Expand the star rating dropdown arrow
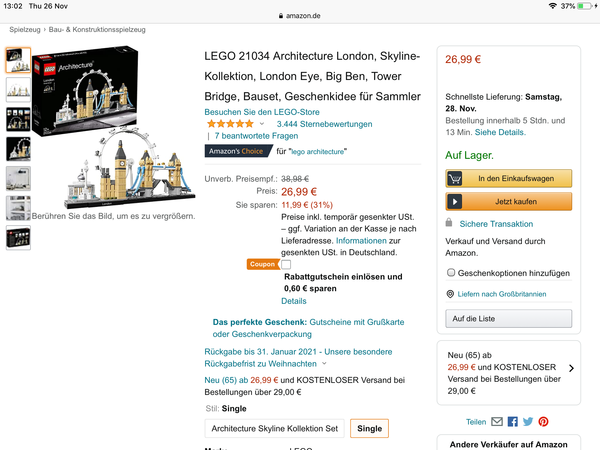The image size is (600, 450). 262,124
